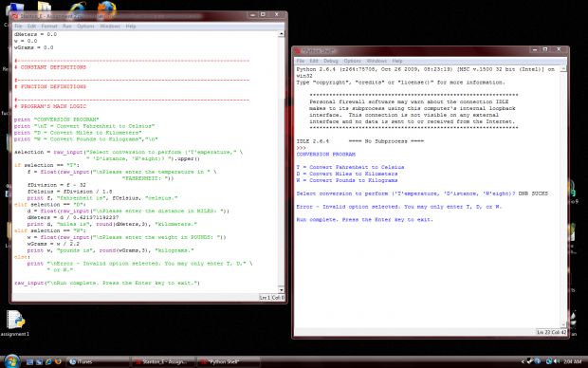Open the Options menu in Python Shell

(x=352, y=61)
